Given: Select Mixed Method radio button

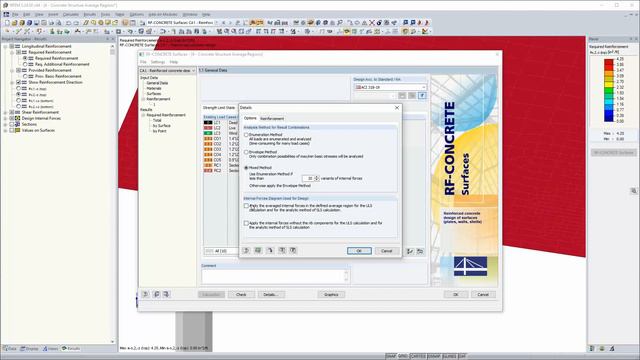Looking at the screenshot, I should (246, 168).
